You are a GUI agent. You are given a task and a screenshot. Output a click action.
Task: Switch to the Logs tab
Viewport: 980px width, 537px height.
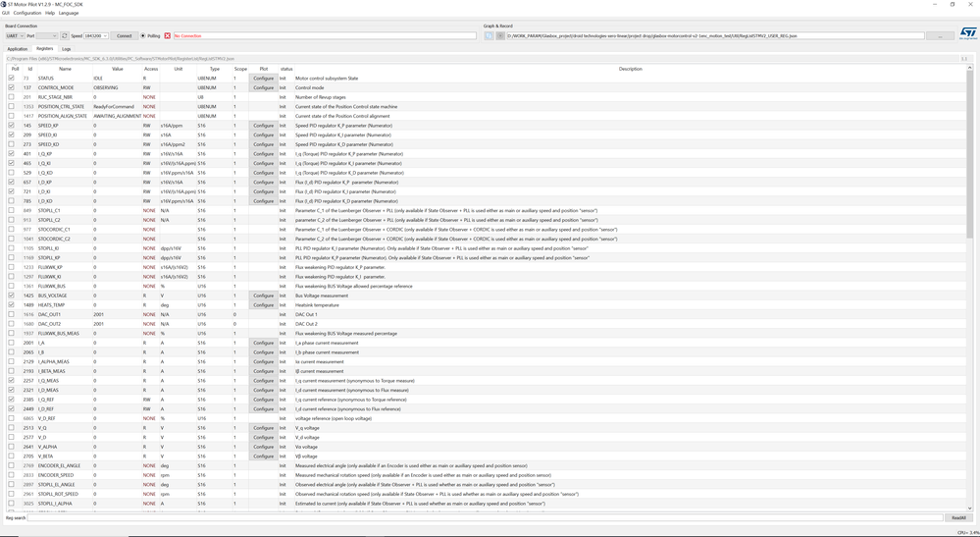(x=67, y=49)
